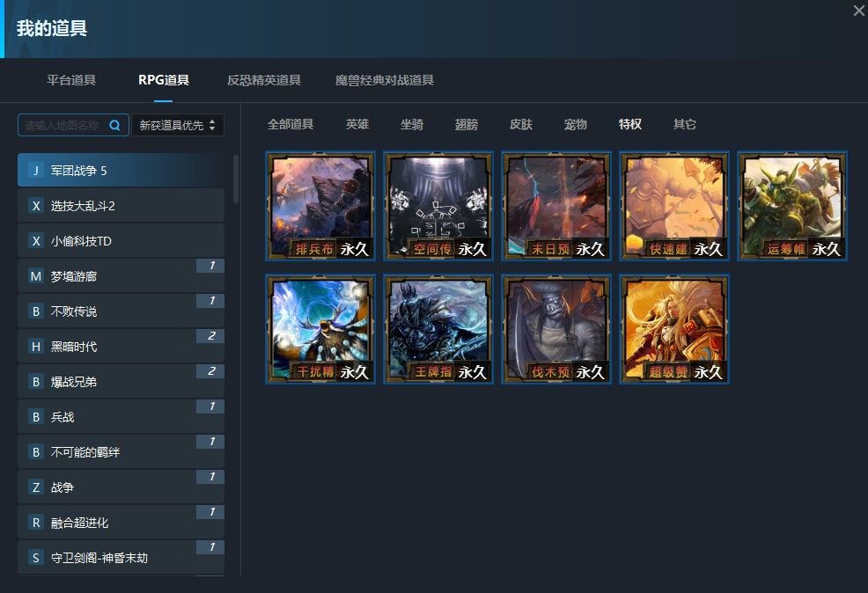Select map 梦境游廊 in the list
Screen dimensions: 868x593
(121, 276)
